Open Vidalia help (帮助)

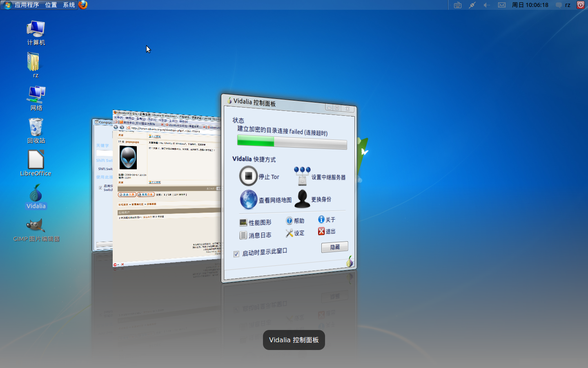click(295, 221)
